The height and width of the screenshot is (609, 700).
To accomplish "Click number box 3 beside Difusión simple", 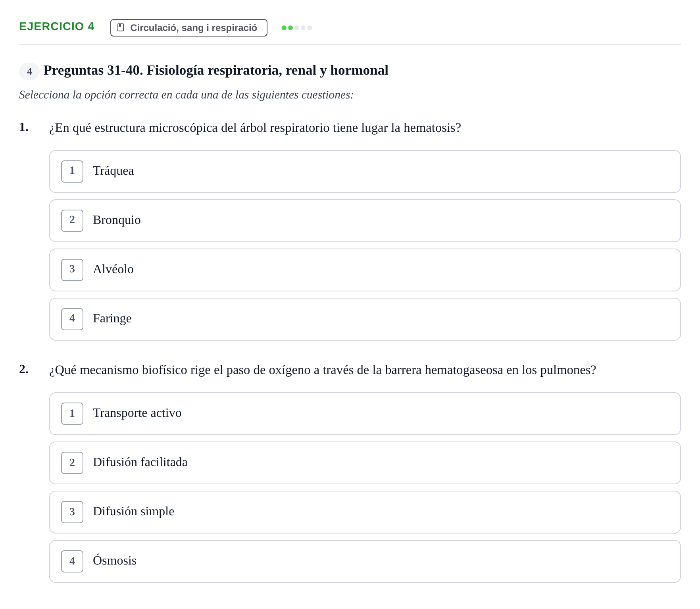I will (x=72, y=512).
